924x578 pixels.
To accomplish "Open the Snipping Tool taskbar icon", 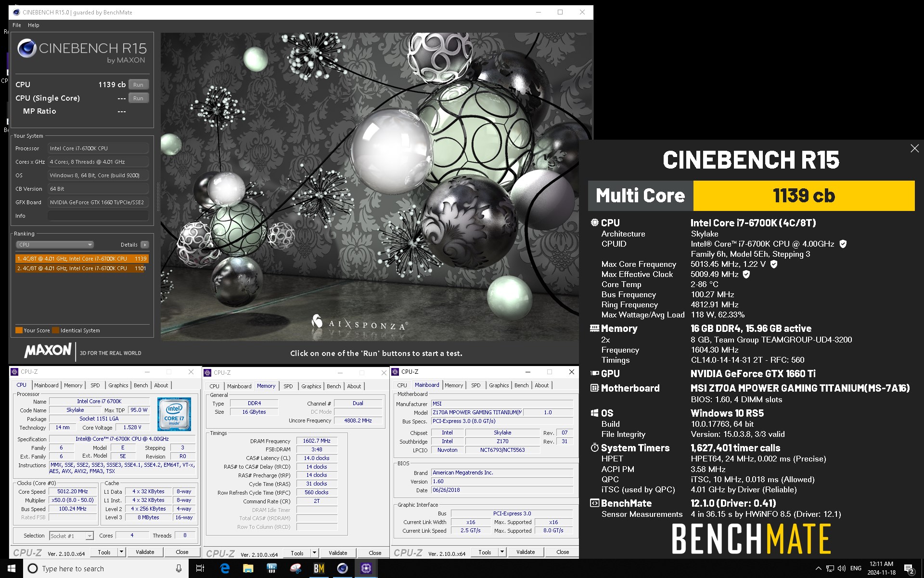I will [x=295, y=568].
